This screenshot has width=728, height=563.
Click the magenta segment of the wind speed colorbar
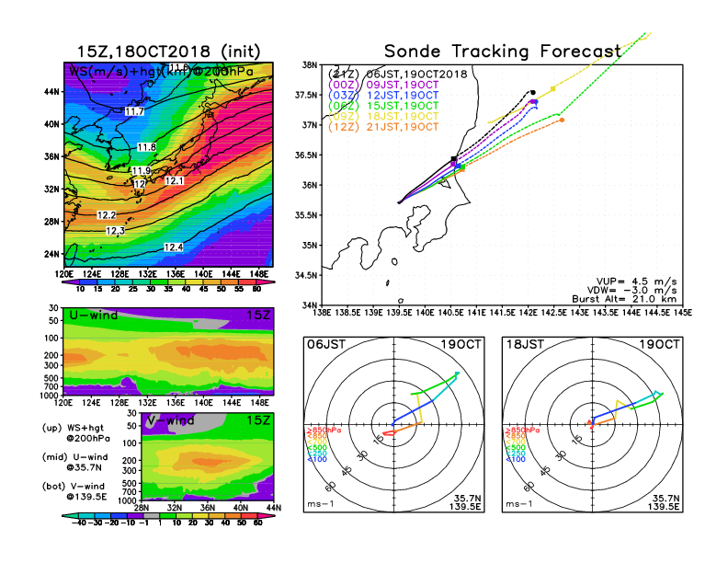[x=265, y=282]
